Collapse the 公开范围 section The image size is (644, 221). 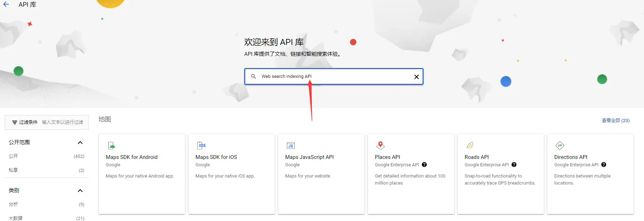tap(80, 142)
